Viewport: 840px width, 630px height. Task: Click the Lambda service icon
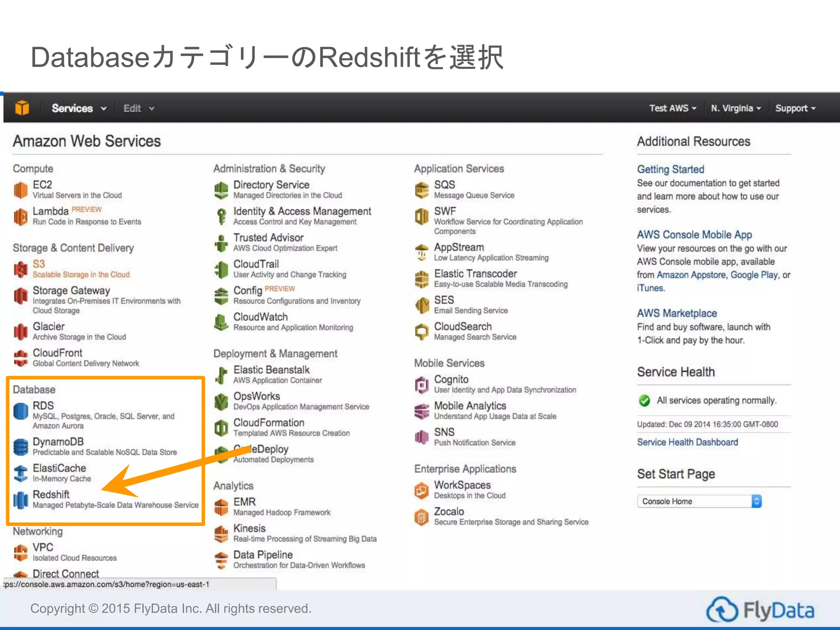pos(21,217)
